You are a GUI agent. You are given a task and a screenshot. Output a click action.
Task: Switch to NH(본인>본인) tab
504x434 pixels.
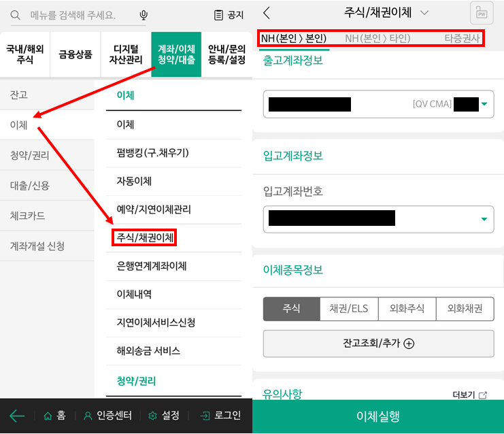click(294, 39)
